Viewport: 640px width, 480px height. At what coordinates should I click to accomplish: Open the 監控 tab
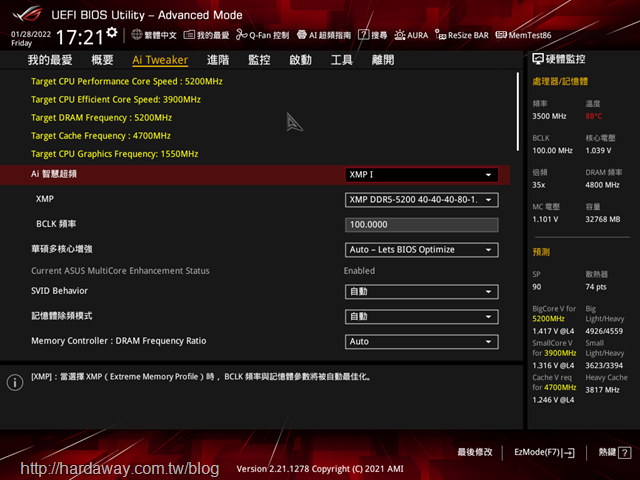point(259,60)
